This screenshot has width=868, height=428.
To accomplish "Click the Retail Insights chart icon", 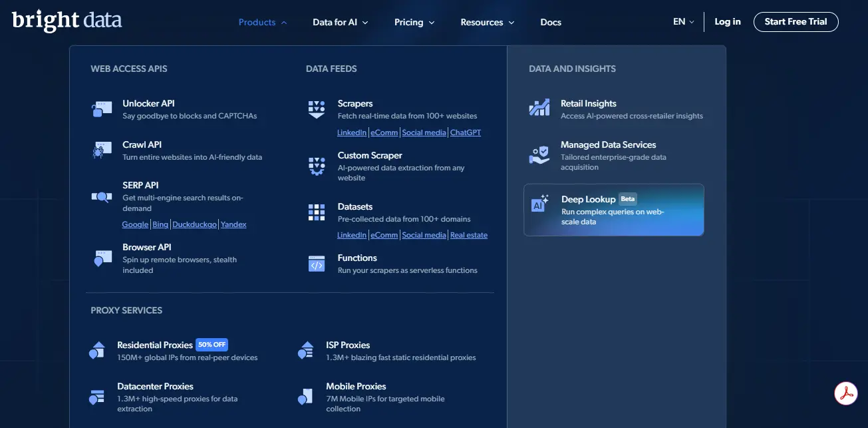I will (539, 108).
